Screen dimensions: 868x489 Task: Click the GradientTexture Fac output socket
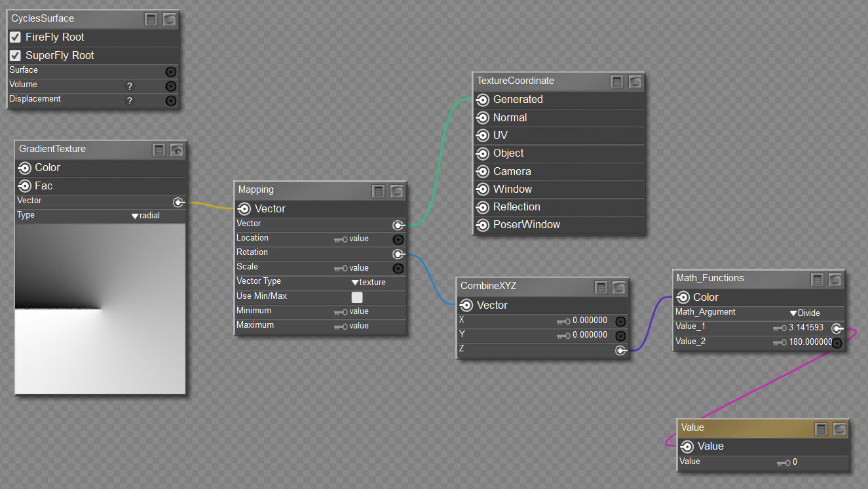(26, 186)
